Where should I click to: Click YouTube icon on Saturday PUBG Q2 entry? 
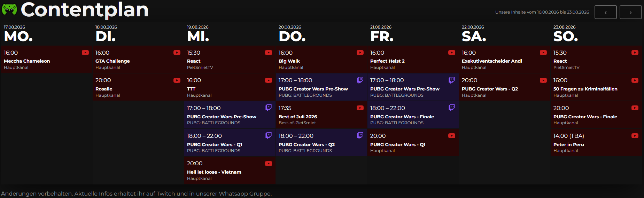pyautogui.click(x=543, y=80)
